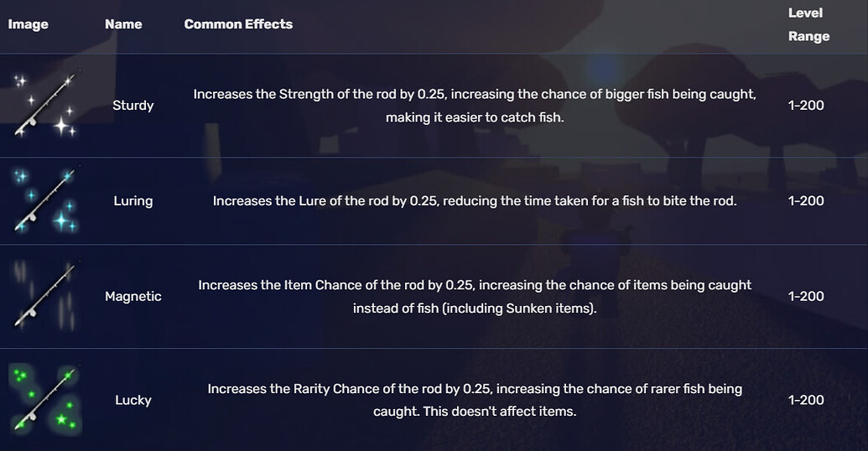Click the Sturdy effect description text

point(475,106)
